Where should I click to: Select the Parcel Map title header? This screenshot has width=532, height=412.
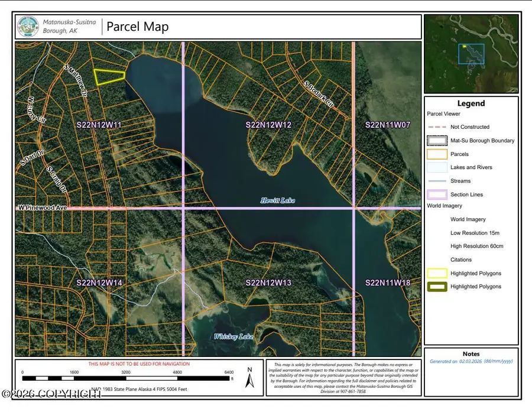pos(137,27)
